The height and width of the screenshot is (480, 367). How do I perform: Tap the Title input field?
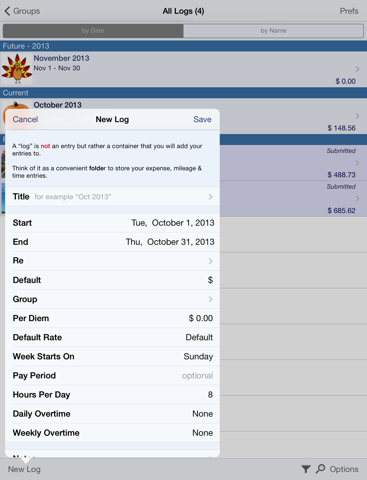point(112,197)
